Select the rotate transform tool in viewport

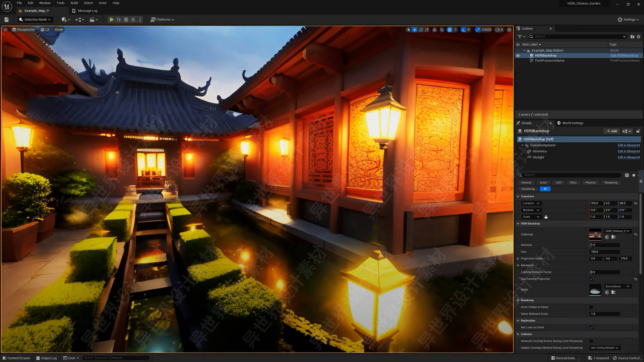[421, 29]
